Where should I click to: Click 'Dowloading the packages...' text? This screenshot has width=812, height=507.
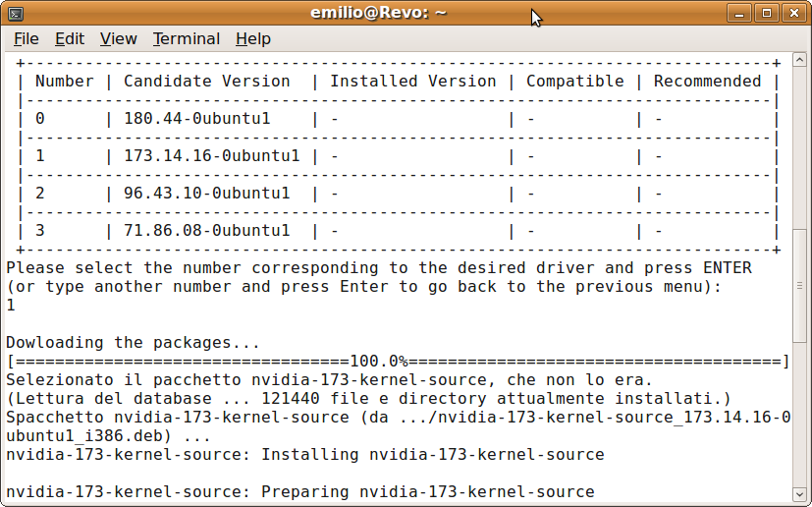(x=133, y=343)
